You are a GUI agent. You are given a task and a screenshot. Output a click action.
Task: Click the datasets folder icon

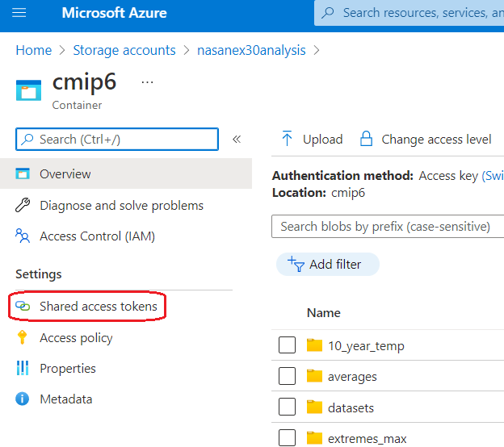click(314, 407)
